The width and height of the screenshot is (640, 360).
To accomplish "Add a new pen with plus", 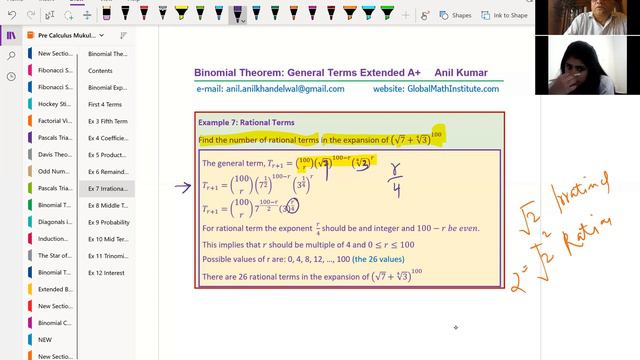I will point(405,16).
